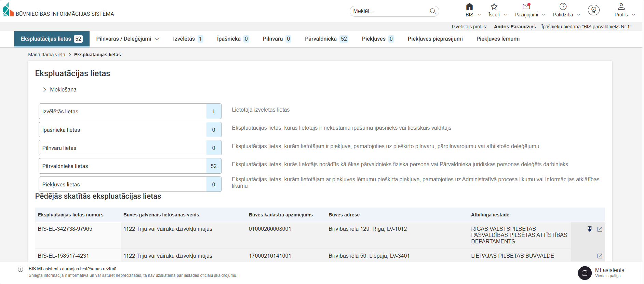
Task: Switch to the Pārvaldnieka tab
Action: click(326, 39)
